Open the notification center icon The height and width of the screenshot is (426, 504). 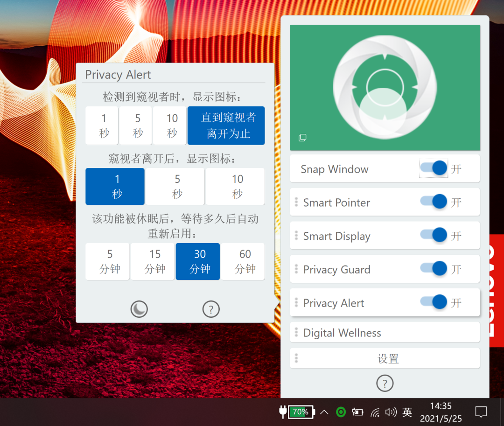tap(481, 412)
